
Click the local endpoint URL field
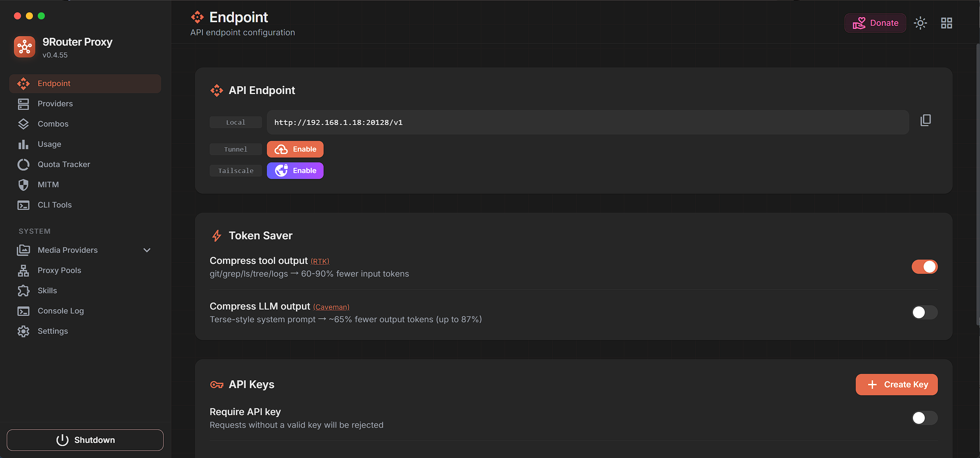click(588, 122)
